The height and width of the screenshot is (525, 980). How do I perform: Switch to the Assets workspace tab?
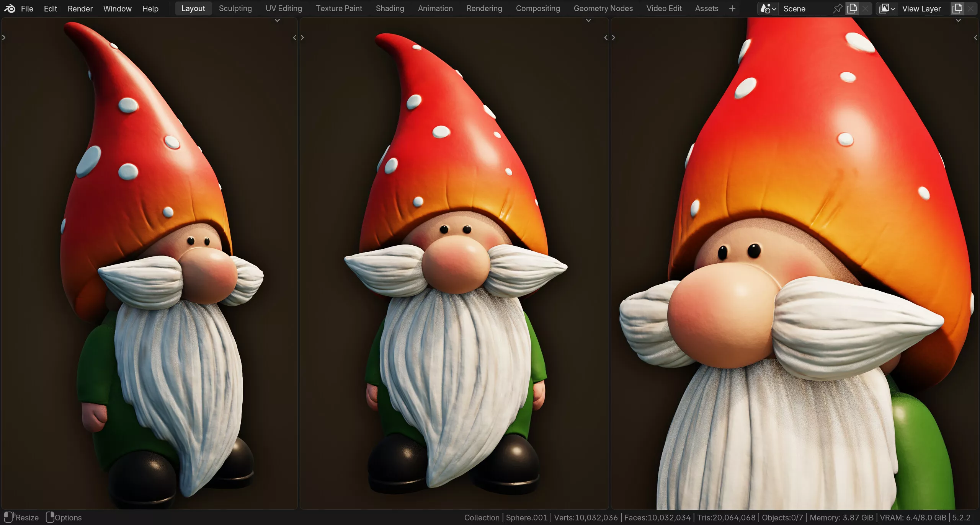707,8
